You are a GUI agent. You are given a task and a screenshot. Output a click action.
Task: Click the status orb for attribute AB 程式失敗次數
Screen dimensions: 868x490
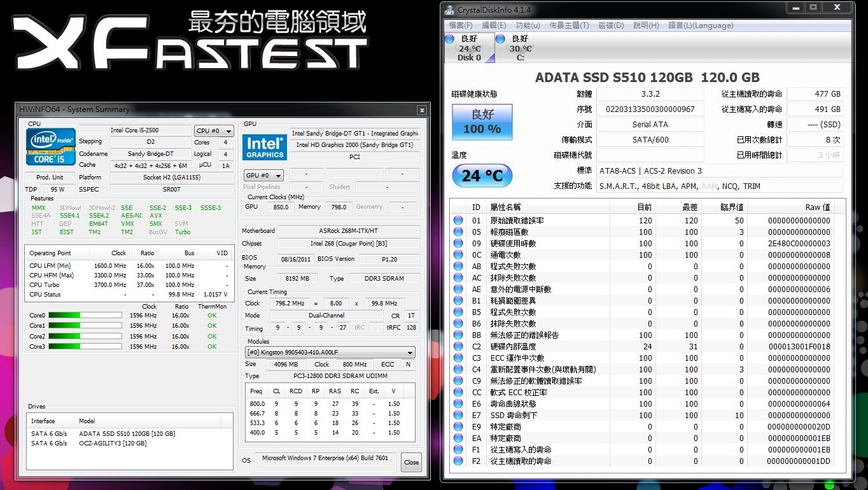click(458, 267)
